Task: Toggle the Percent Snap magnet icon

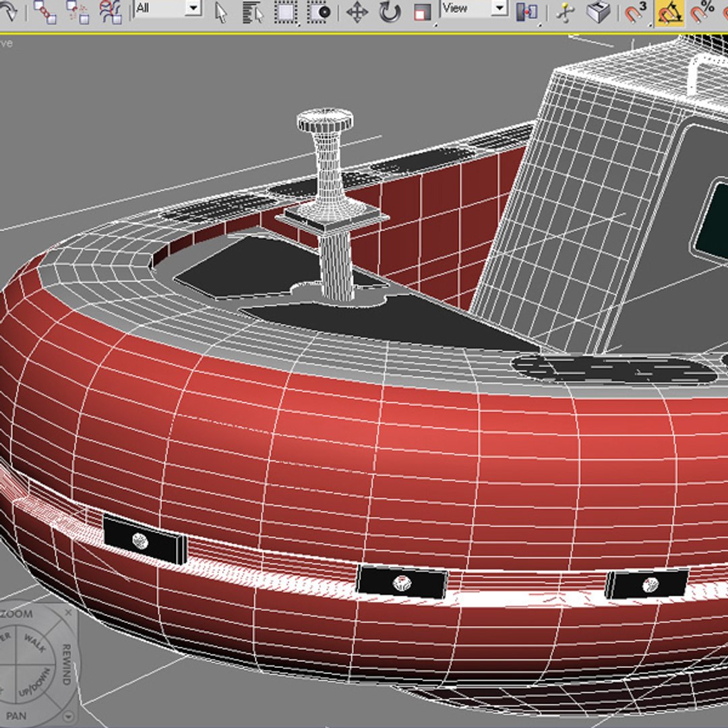Action: click(702, 12)
